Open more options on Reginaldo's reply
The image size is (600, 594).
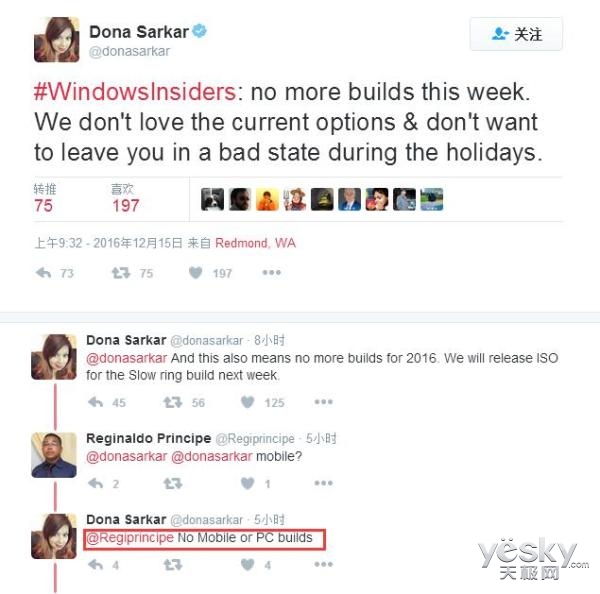324,483
